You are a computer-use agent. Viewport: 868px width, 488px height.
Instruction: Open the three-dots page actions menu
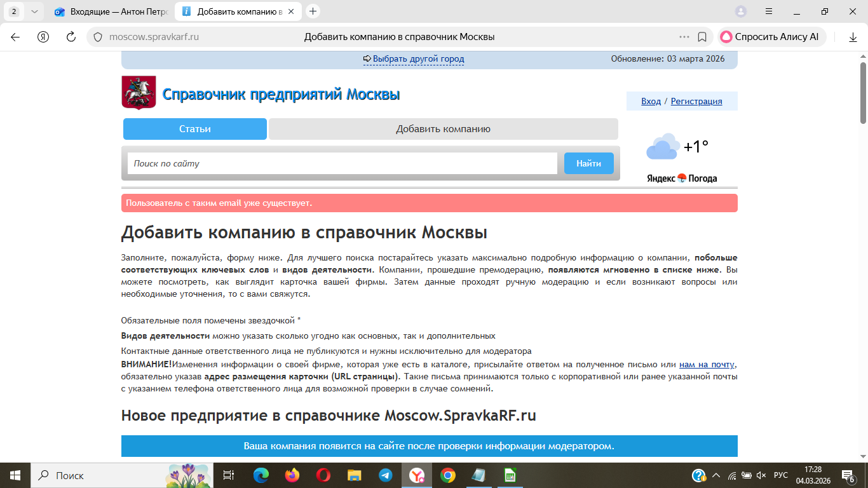(x=684, y=37)
